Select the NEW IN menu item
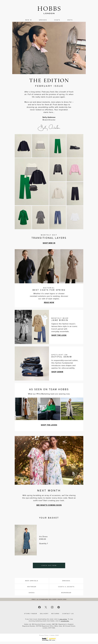Image resolution: width=98 pixels, height=644 pixels. [x=28, y=20]
